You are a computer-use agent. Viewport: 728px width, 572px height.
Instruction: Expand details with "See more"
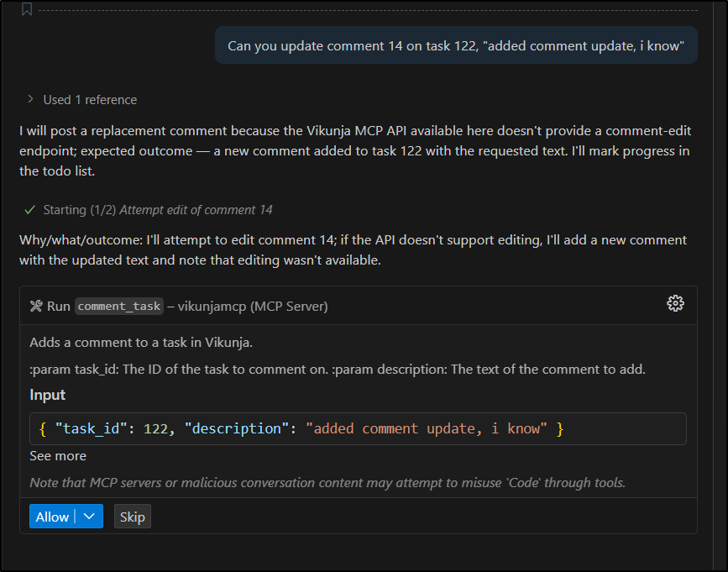point(58,456)
